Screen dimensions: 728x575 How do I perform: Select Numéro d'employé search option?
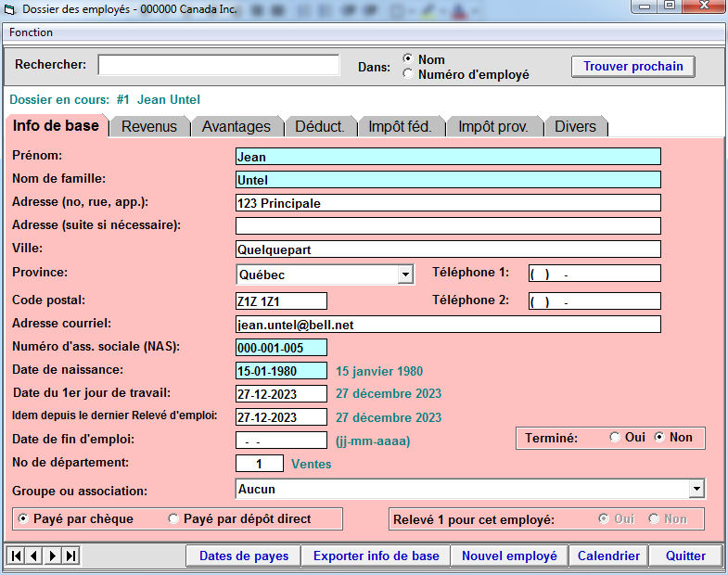pyautogui.click(x=408, y=74)
